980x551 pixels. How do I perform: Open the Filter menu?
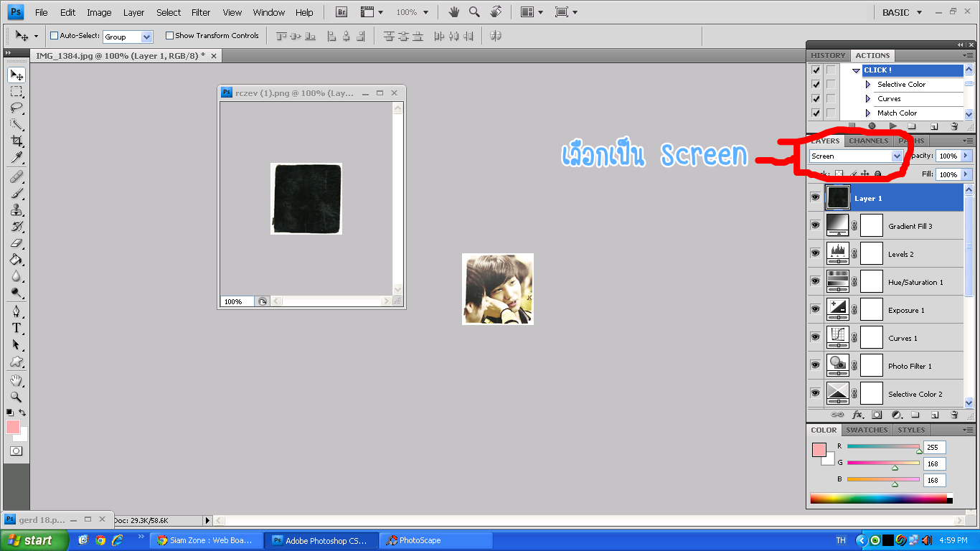(x=201, y=12)
